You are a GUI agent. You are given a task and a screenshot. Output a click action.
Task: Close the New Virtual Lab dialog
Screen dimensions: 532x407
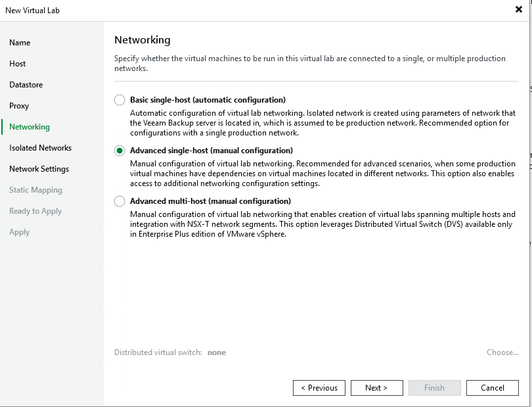pos(519,9)
